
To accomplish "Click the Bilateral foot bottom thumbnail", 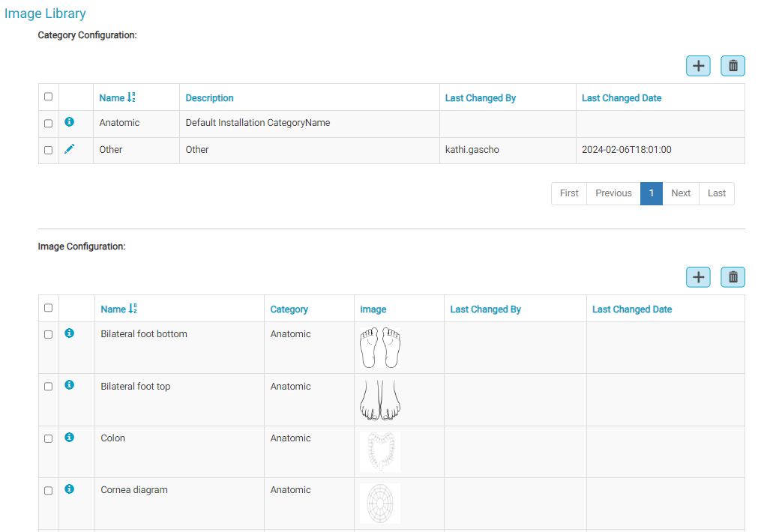I will (380, 348).
